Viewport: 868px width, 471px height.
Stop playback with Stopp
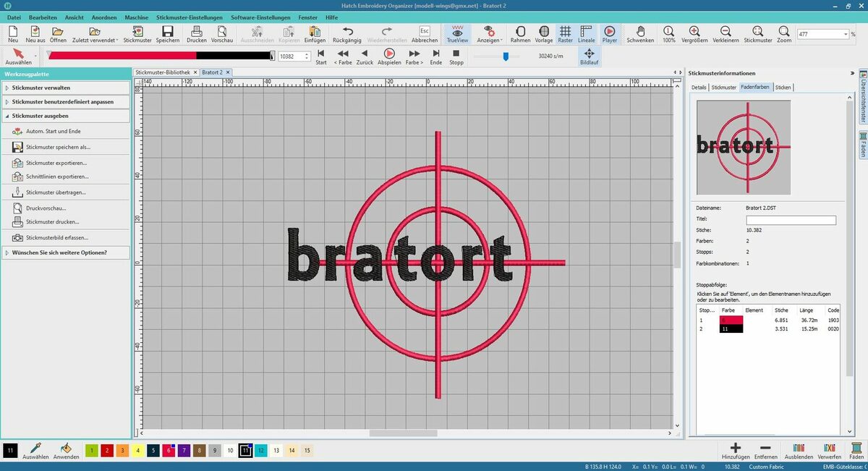456,57
